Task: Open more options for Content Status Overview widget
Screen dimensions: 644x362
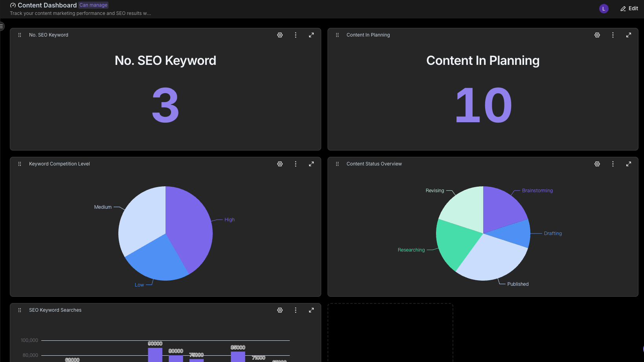Action: pyautogui.click(x=613, y=164)
